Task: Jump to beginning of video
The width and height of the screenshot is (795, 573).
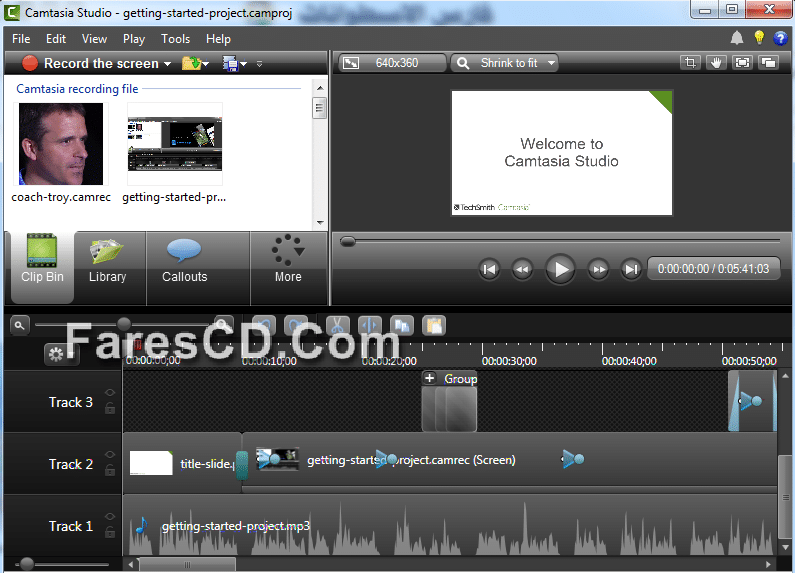Action: pyautogui.click(x=489, y=269)
